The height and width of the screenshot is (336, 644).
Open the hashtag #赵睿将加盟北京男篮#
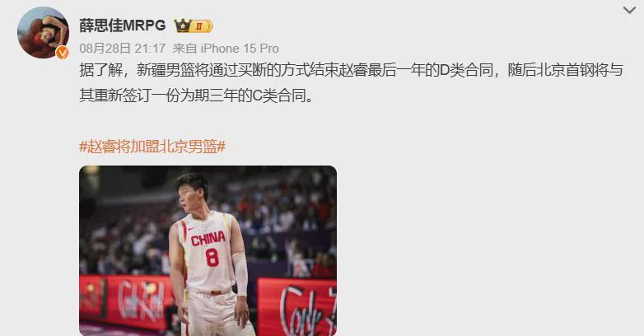tap(152, 147)
